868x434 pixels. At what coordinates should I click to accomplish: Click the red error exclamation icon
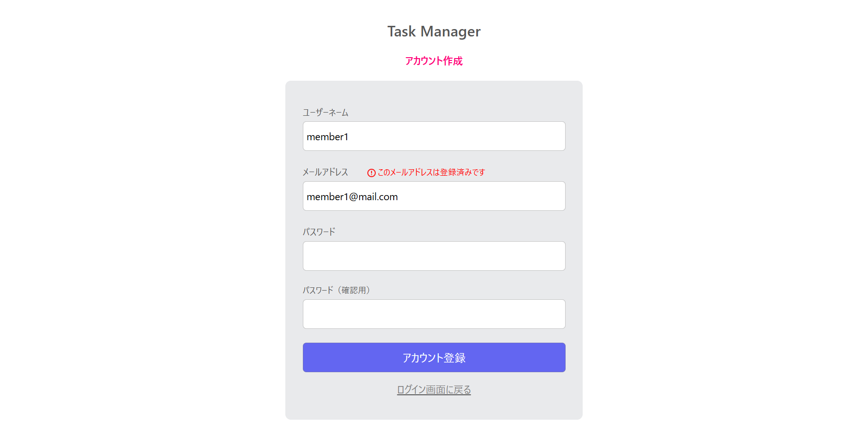coord(371,173)
